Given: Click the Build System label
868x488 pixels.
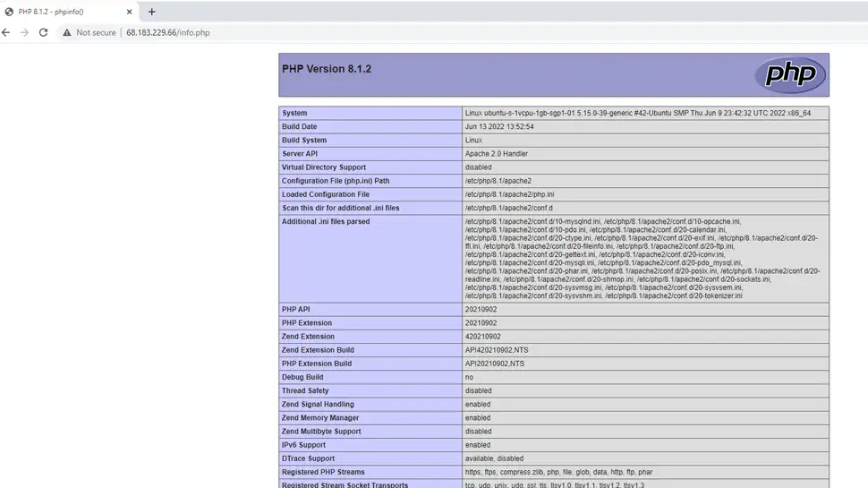Looking at the screenshot, I should tap(304, 141).
